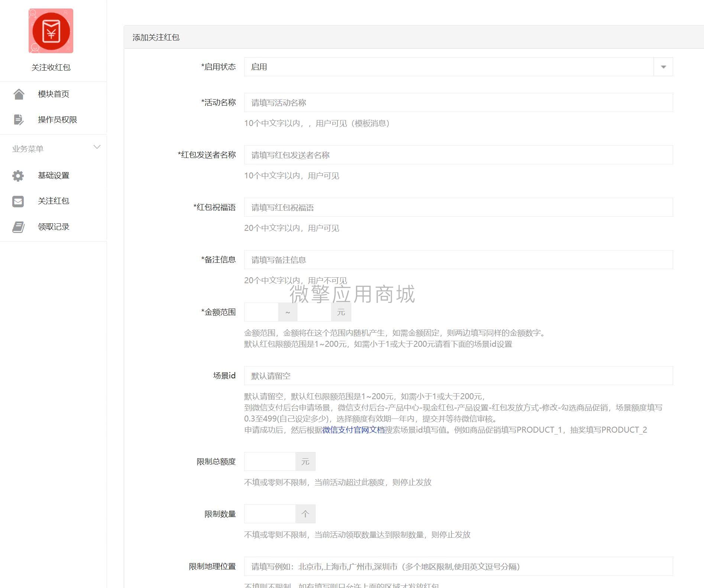The height and width of the screenshot is (588, 704).
Task: Click the 添加关注红包 panel heading
Action: pos(156,38)
